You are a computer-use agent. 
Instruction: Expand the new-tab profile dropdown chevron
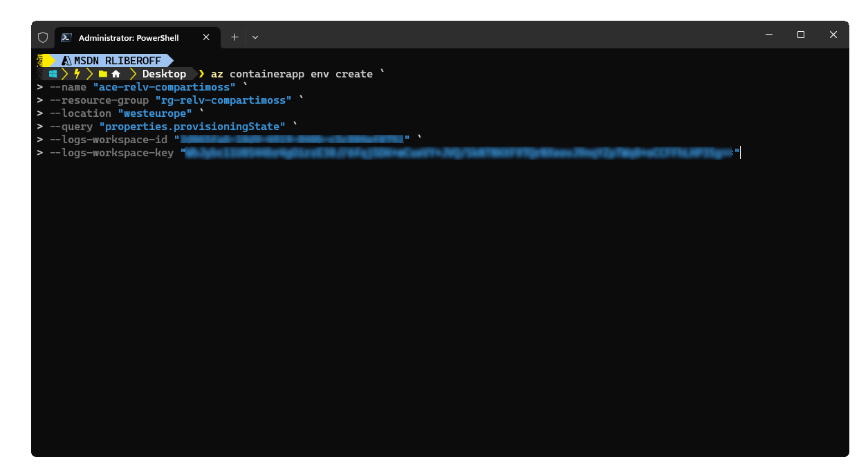click(x=255, y=37)
